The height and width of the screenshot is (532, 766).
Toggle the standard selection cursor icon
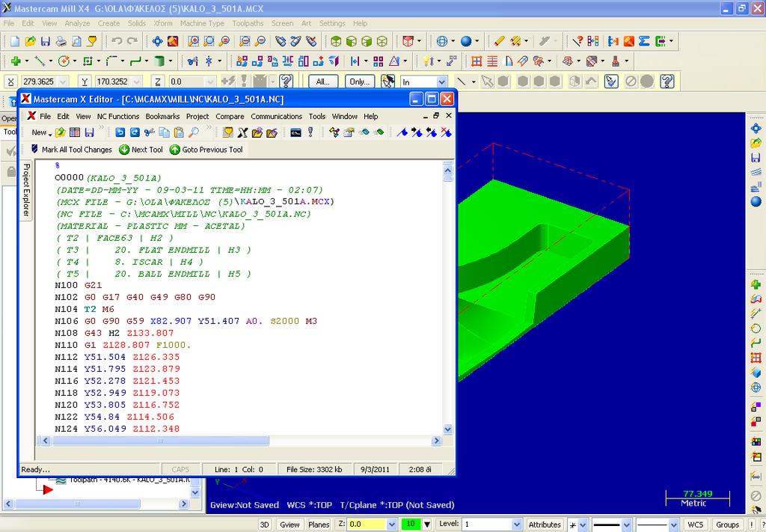tap(487, 81)
